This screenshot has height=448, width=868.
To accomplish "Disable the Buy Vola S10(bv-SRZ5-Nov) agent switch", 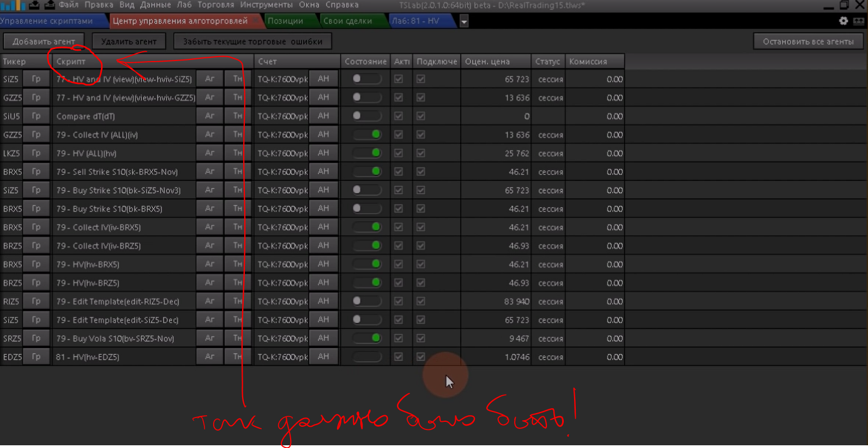I will click(x=367, y=338).
